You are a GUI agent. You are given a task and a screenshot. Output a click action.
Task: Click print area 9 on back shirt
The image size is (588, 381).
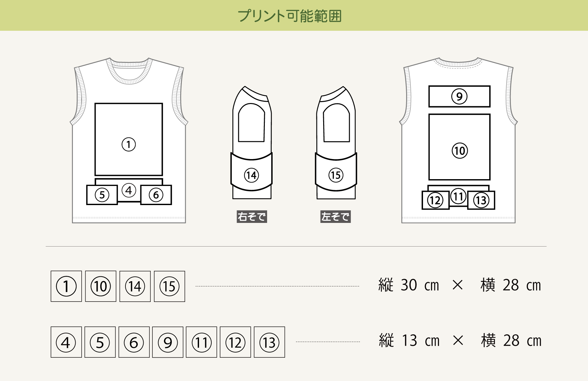tap(459, 96)
